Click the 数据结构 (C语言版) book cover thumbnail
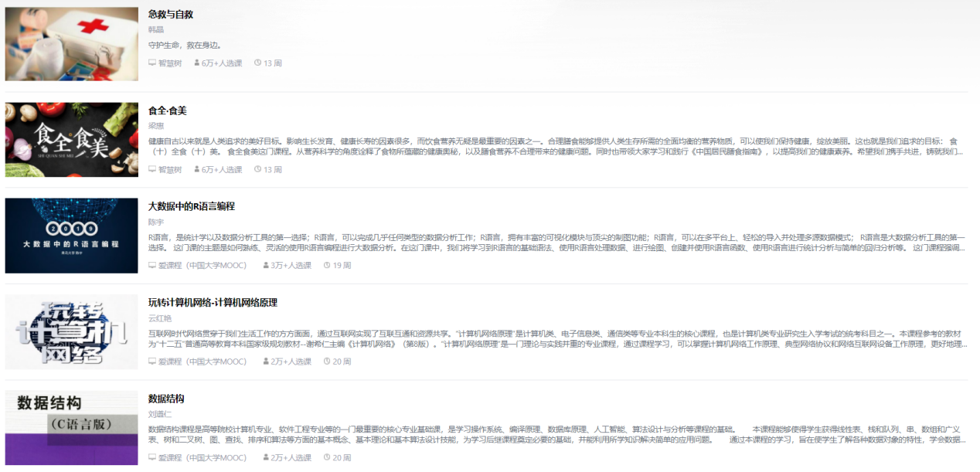 71,427
